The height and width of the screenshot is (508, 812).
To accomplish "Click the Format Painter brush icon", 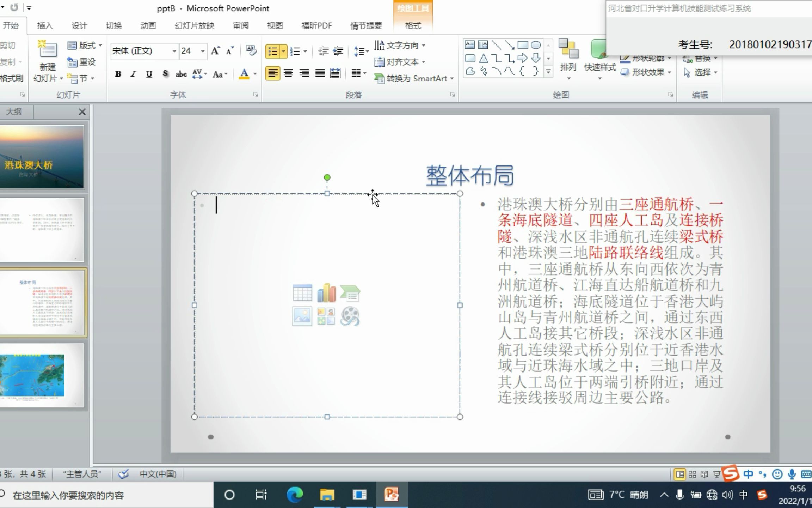I will pyautogui.click(x=11, y=78).
